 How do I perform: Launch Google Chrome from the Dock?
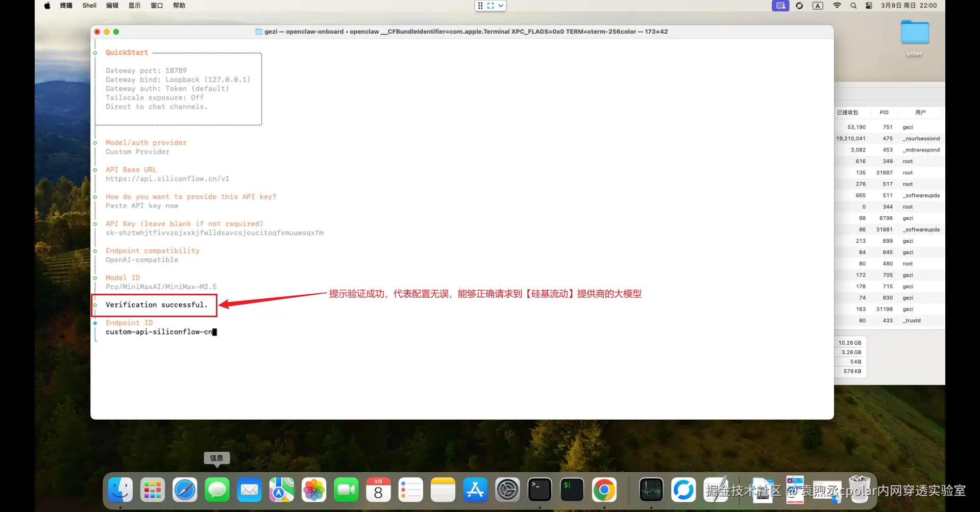click(604, 490)
